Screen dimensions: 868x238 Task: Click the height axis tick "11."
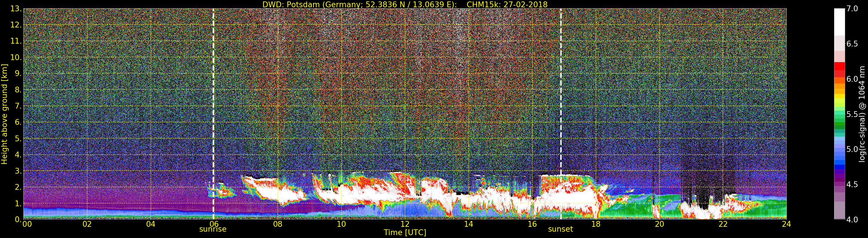click(16, 41)
